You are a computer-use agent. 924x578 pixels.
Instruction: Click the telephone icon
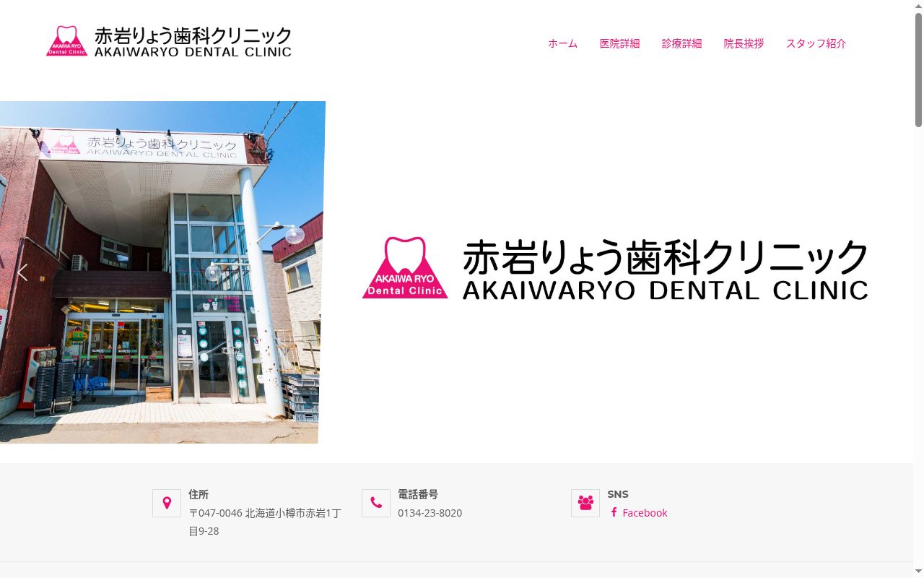(376, 503)
